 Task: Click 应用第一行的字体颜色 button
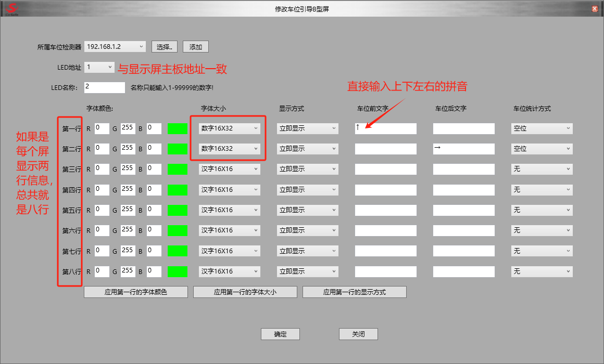tap(135, 292)
